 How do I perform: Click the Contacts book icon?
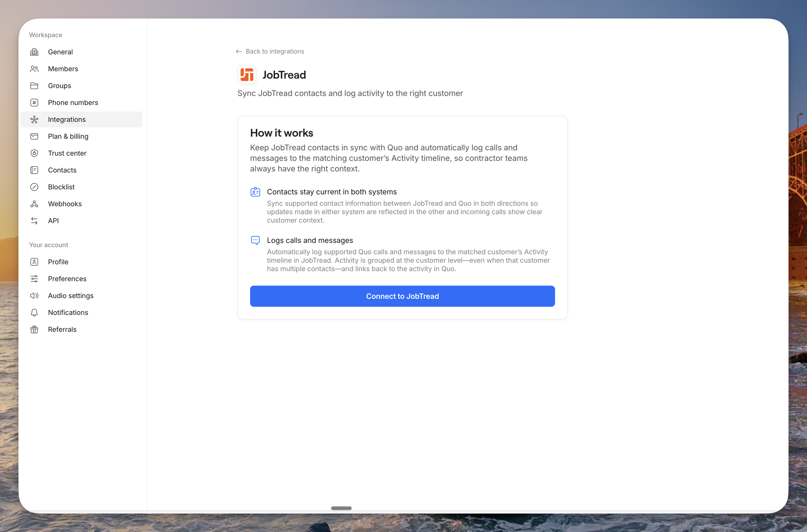click(34, 170)
